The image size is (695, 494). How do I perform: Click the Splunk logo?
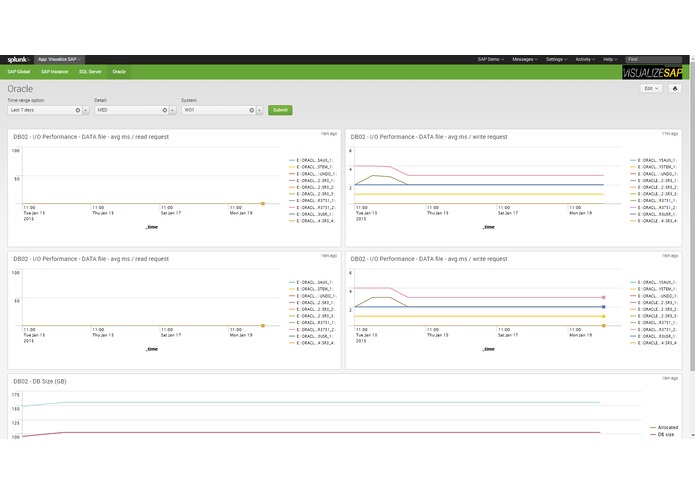tap(18, 59)
